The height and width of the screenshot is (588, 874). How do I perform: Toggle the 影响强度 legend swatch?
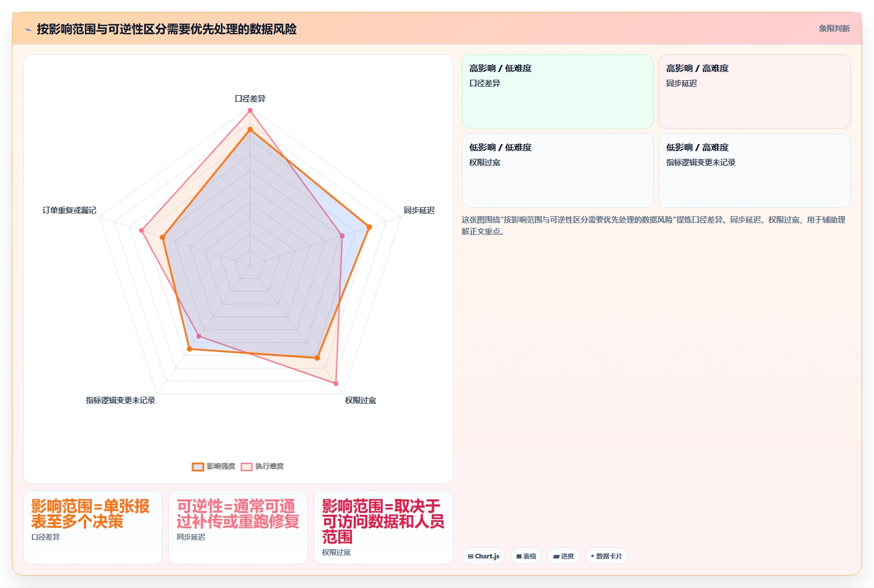198,466
